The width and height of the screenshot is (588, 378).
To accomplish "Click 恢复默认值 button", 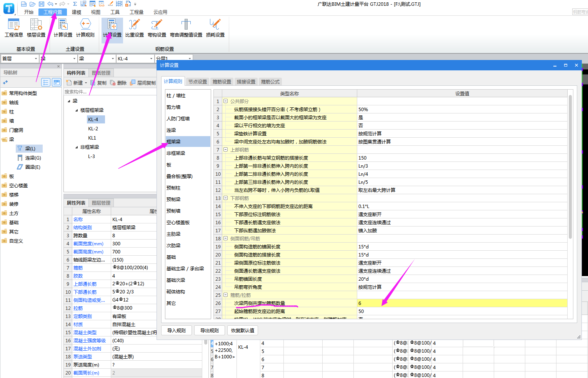I will [243, 330].
